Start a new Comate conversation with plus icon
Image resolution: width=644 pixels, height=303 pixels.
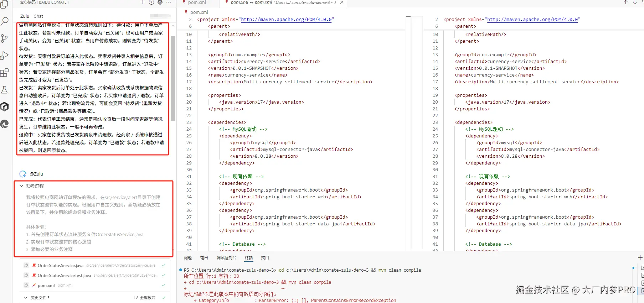coord(143,2)
